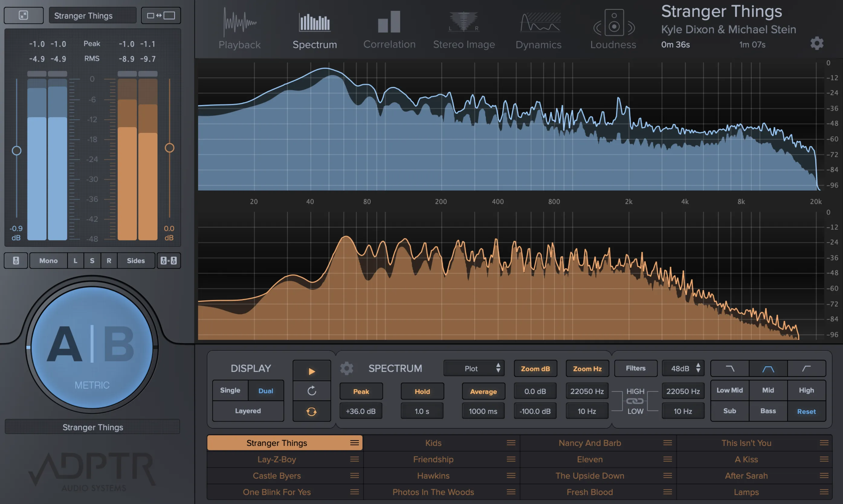Toggle the S stereo monitoring button
843x504 pixels.
click(x=92, y=260)
